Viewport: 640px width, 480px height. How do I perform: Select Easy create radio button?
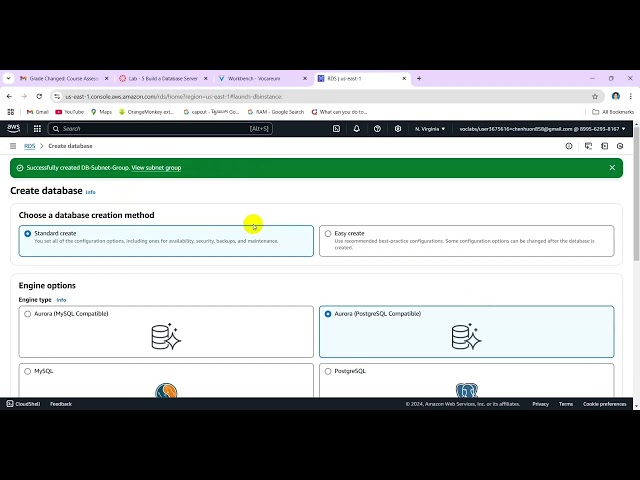pyautogui.click(x=328, y=233)
